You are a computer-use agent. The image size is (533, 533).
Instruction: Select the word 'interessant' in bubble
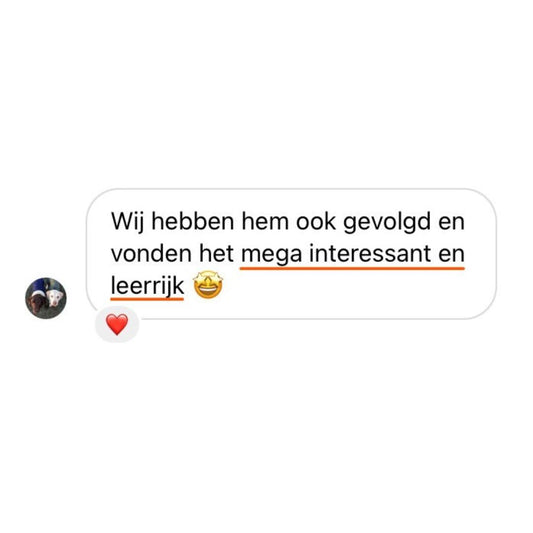click(x=370, y=254)
